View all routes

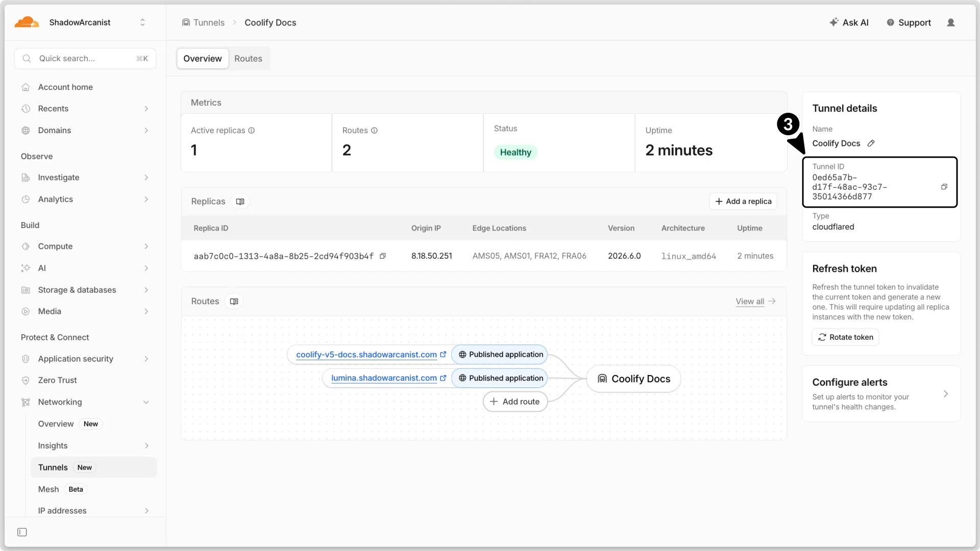tap(755, 302)
